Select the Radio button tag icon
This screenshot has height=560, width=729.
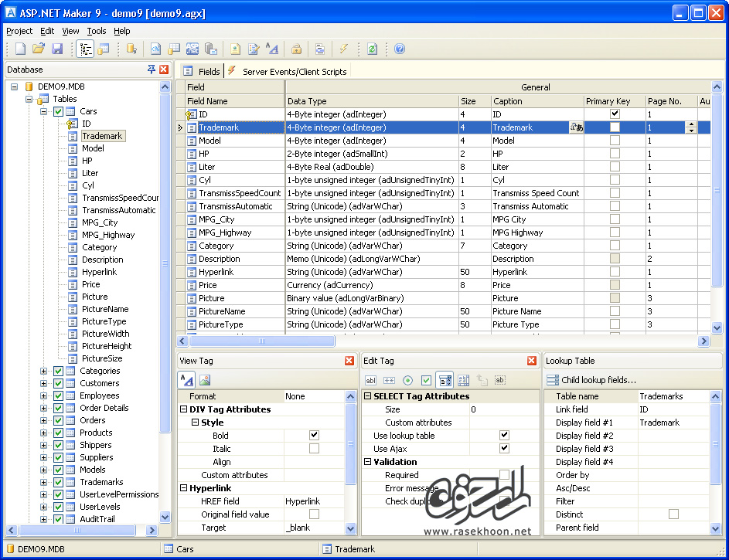coord(406,378)
